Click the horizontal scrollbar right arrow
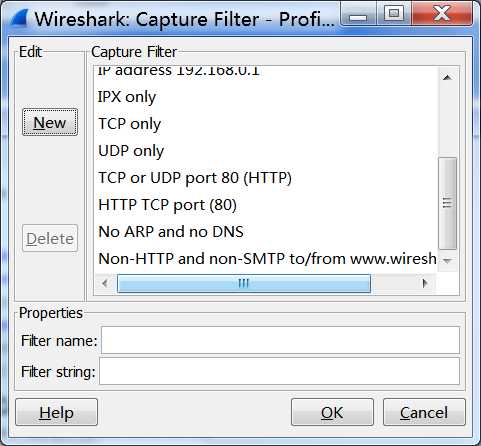 [425, 283]
